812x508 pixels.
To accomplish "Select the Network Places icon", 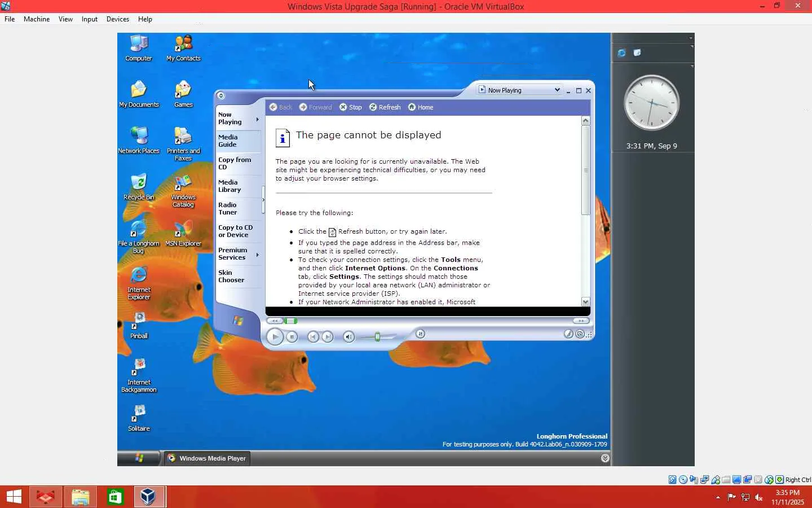I will click(x=139, y=141).
